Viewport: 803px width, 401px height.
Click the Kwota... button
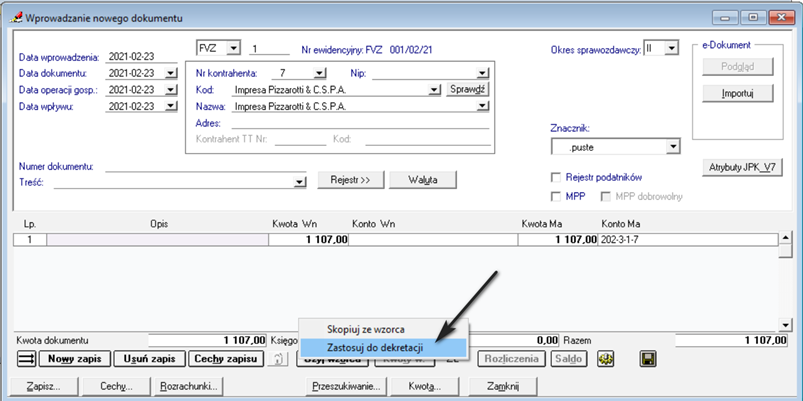pyautogui.click(x=425, y=387)
